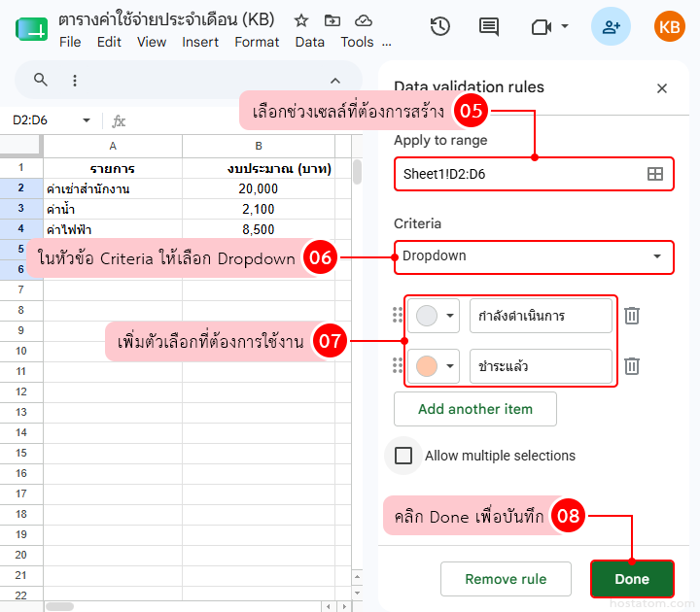
Task: Expand the video call options arrow
Action: (565, 26)
